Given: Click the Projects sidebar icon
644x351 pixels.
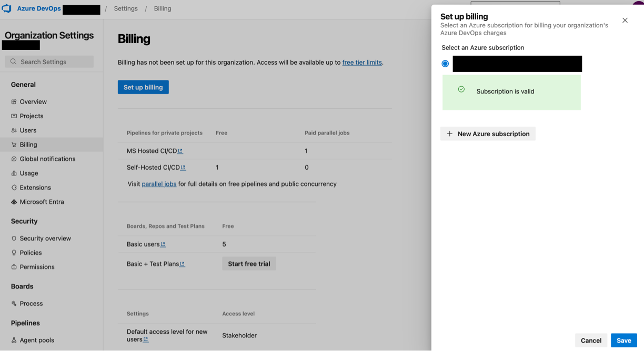Looking at the screenshot, I should 14,116.
